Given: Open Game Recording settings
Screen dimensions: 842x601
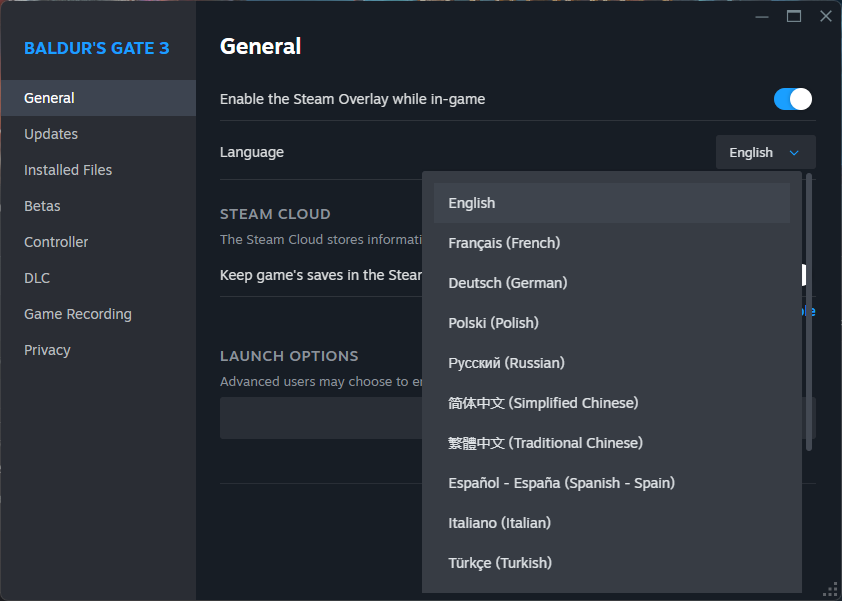Looking at the screenshot, I should [98, 314].
